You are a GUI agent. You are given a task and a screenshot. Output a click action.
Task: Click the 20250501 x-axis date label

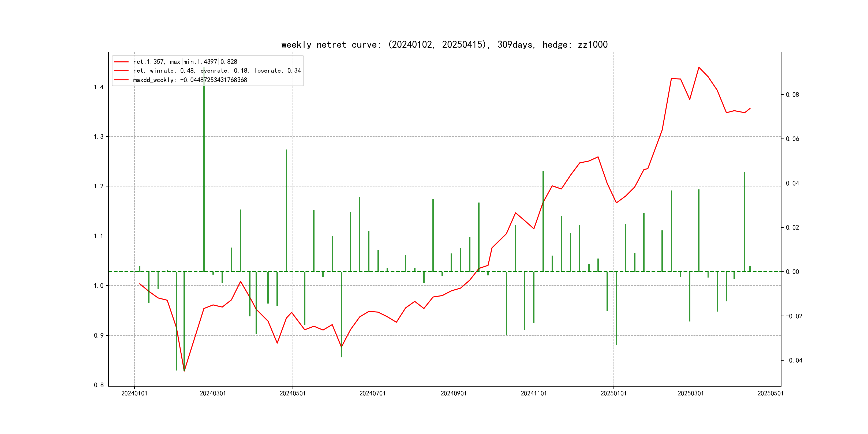tap(770, 393)
